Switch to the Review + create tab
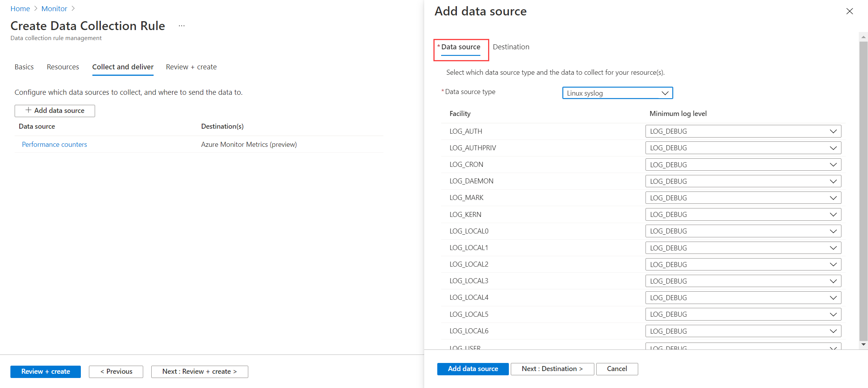 coord(191,67)
